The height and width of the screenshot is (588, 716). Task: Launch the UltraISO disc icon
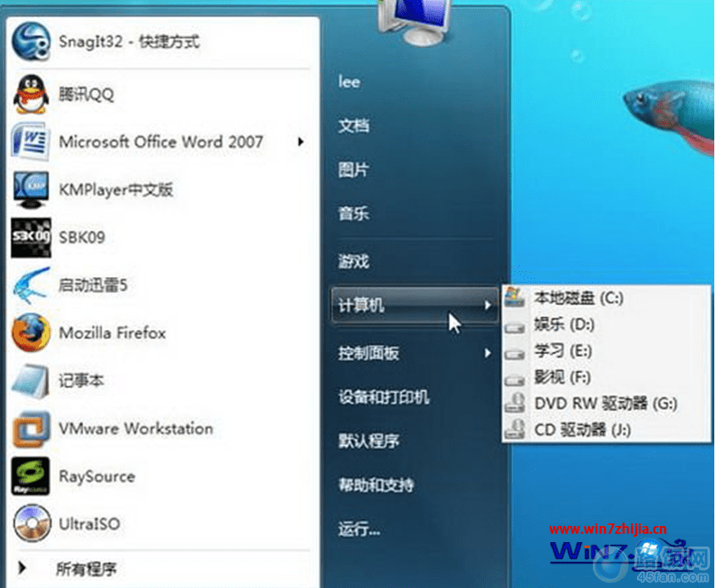pyautogui.click(x=31, y=523)
